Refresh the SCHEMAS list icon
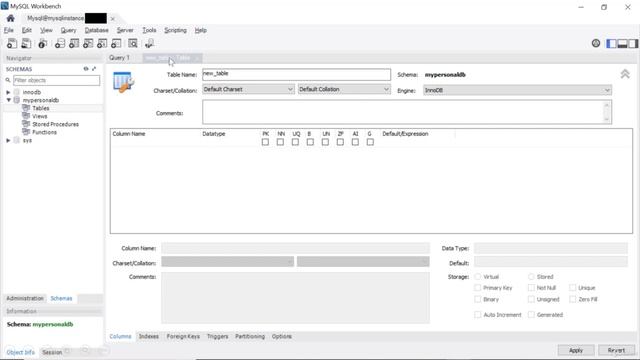Screen dimensions: 640x360 tap(86, 69)
